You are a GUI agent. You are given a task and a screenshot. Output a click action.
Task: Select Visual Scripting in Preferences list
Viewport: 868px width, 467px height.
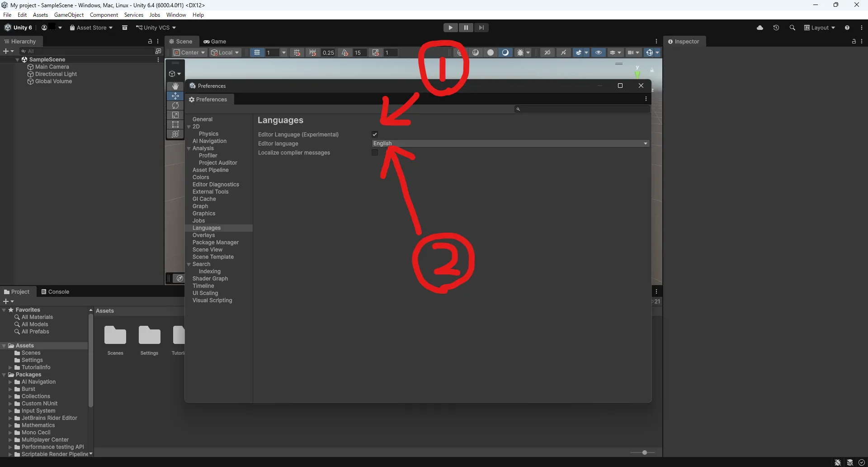(212, 300)
